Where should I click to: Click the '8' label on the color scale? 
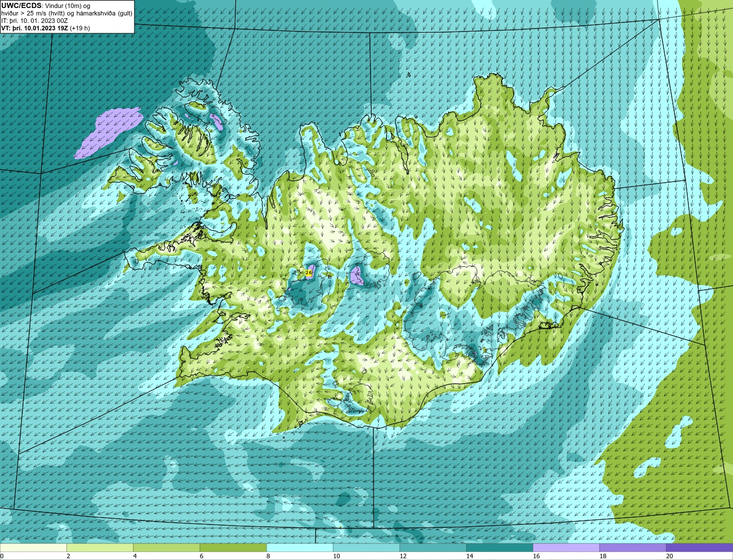tap(268, 556)
